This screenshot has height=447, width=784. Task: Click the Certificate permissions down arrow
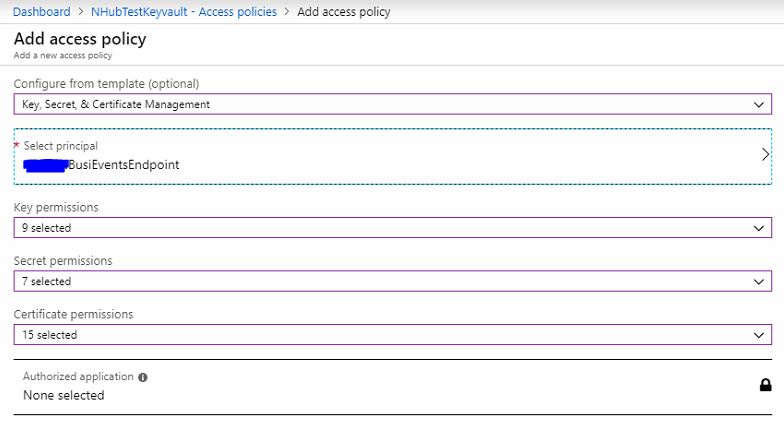759,335
